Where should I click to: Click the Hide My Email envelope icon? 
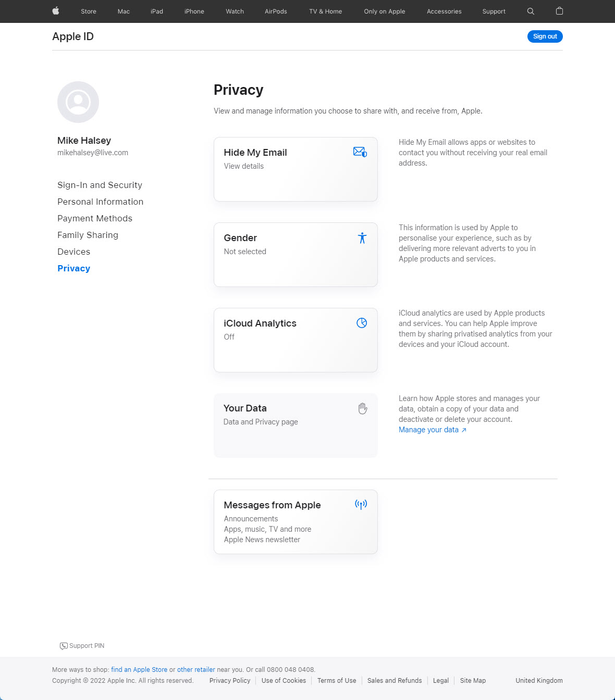coord(360,152)
